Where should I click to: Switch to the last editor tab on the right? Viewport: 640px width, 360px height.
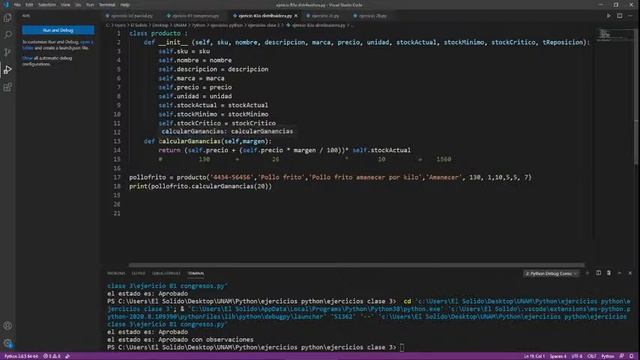pos(372,16)
